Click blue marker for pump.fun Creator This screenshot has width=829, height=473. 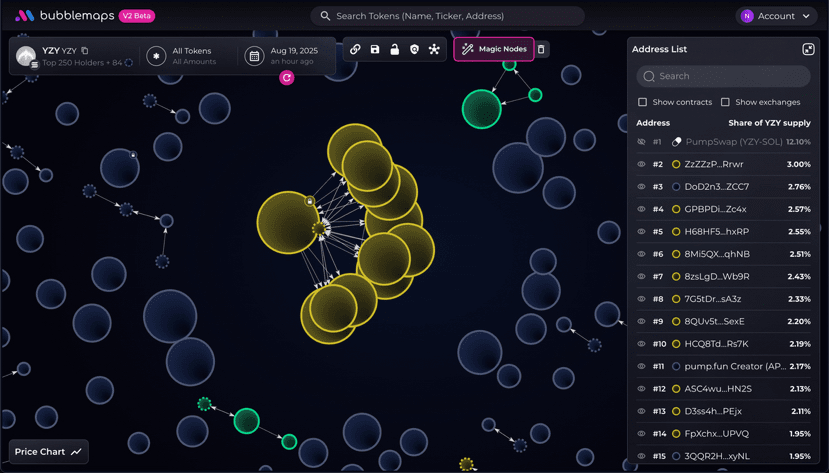coord(676,366)
